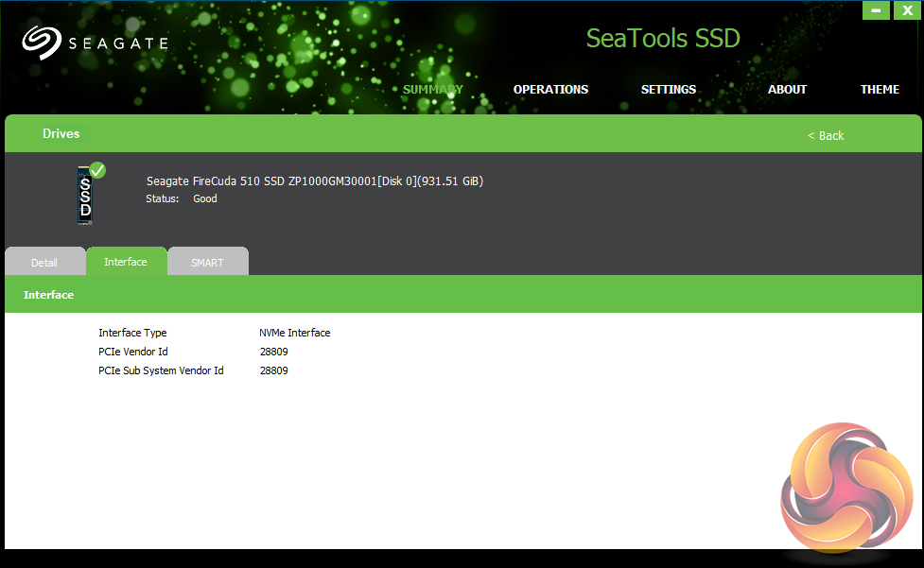The width and height of the screenshot is (924, 568).
Task: Click the NVMe Interface value
Action: (x=295, y=334)
